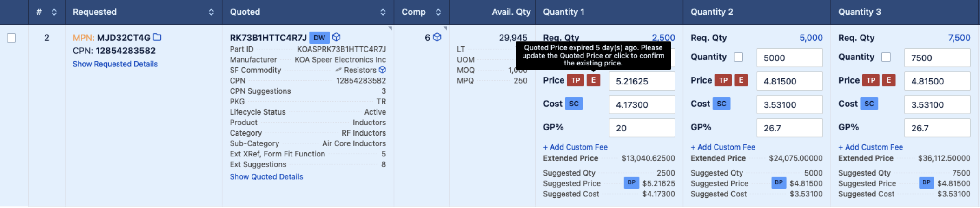This screenshot has height=208, width=980.
Task: Open Show Quoted Details link
Action: [266, 176]
